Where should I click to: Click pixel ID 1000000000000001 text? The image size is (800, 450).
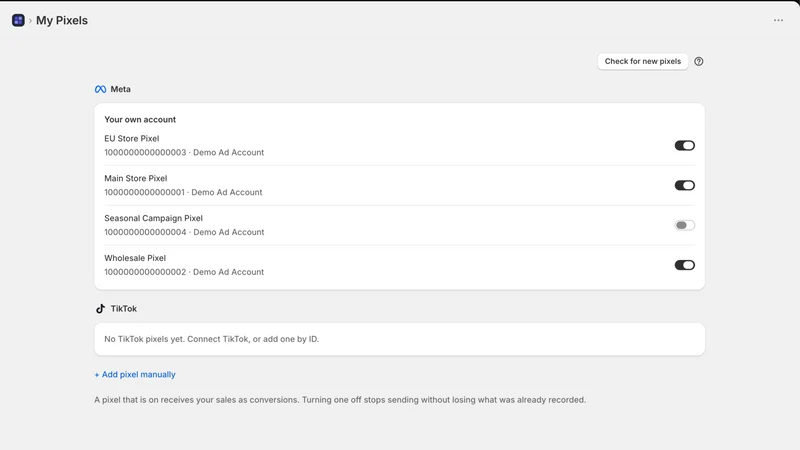[144, 192]
